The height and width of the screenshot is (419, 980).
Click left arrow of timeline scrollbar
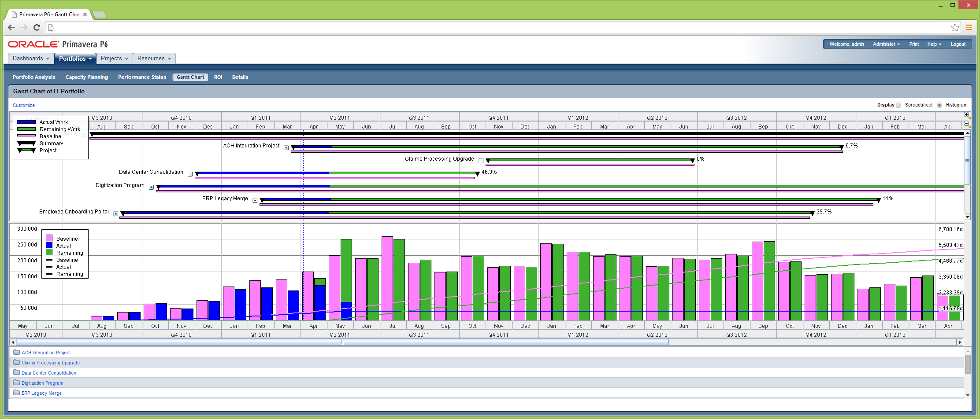pyautogui.click(x=13, y=342)
